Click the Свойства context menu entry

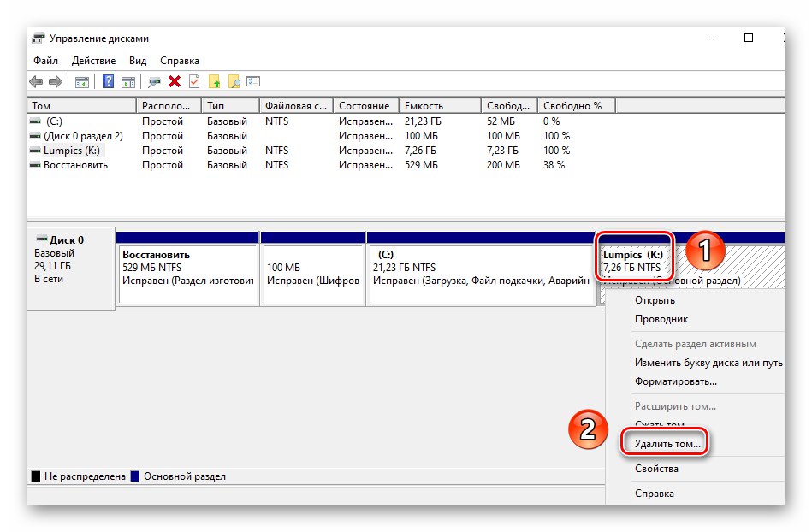pos(656,469)
